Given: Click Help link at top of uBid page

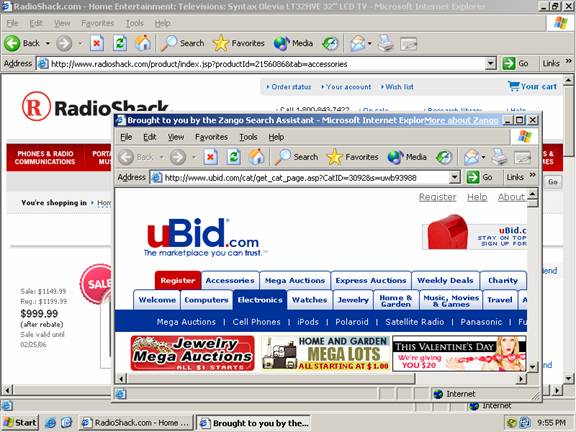Looking at the screenshot, I should pyautogui.click(x=477, y=197).
